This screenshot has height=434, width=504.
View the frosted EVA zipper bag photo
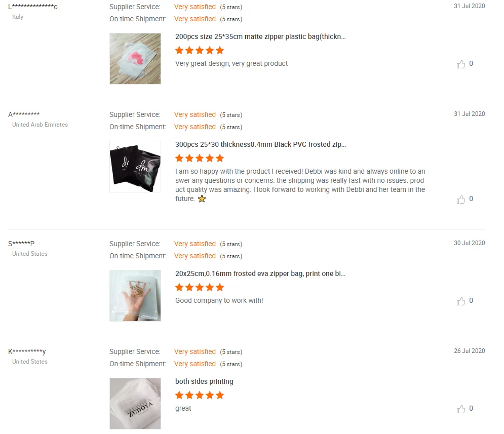135,296
